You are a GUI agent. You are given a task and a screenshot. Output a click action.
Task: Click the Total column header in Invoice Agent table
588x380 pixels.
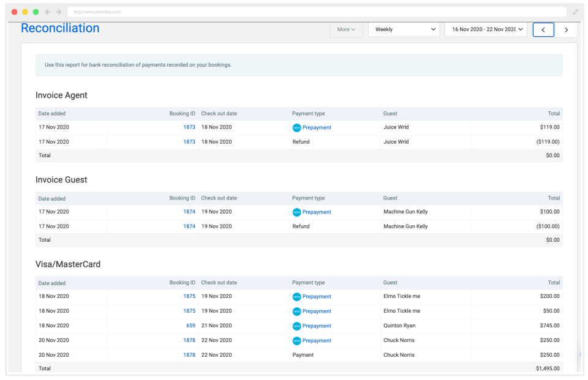(x=554, y=114)
